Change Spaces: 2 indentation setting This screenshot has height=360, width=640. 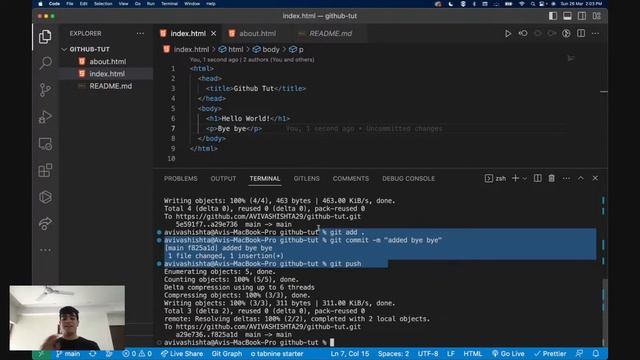(393, 353)
